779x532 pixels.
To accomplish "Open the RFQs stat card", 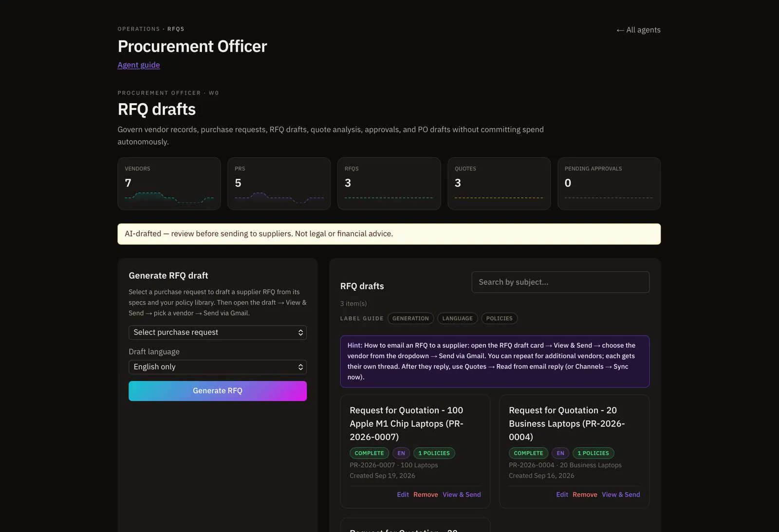I will (x=389, y=183).
